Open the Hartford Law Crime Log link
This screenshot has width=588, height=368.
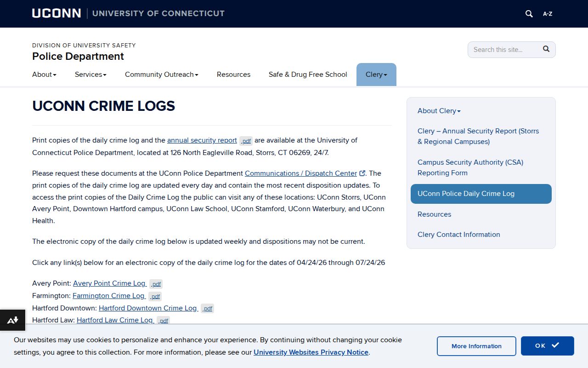coord(115,320)
